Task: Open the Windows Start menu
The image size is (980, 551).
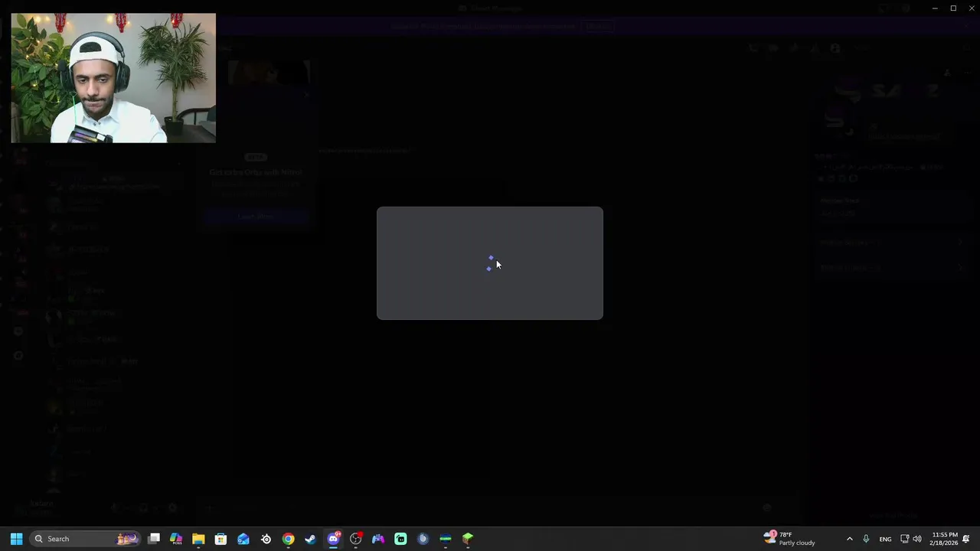Action: tap(16, 539)
